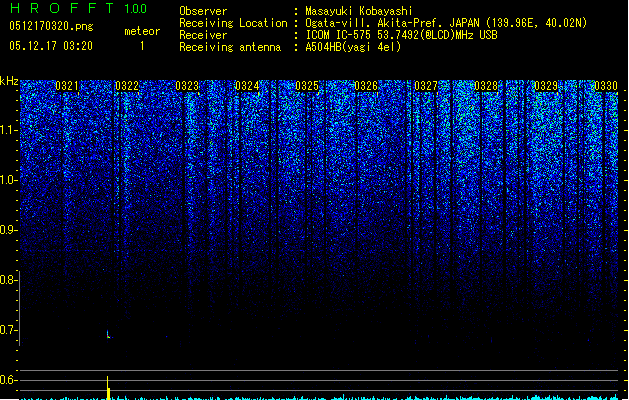Click the yellow signal peak bar at bottom

(x=108, y=388)
